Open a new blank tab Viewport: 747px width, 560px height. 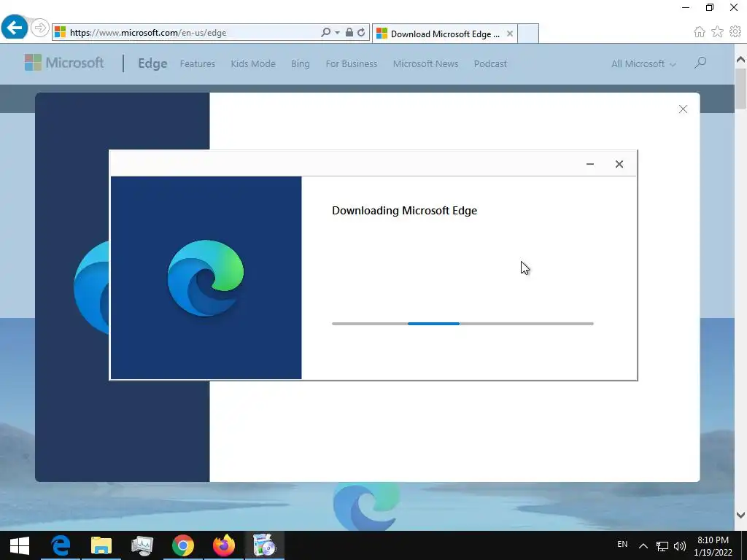(528, 34)
